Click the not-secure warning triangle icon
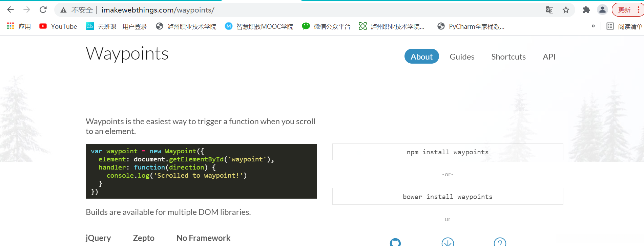The image size is (644, 246). pos(63,10)
